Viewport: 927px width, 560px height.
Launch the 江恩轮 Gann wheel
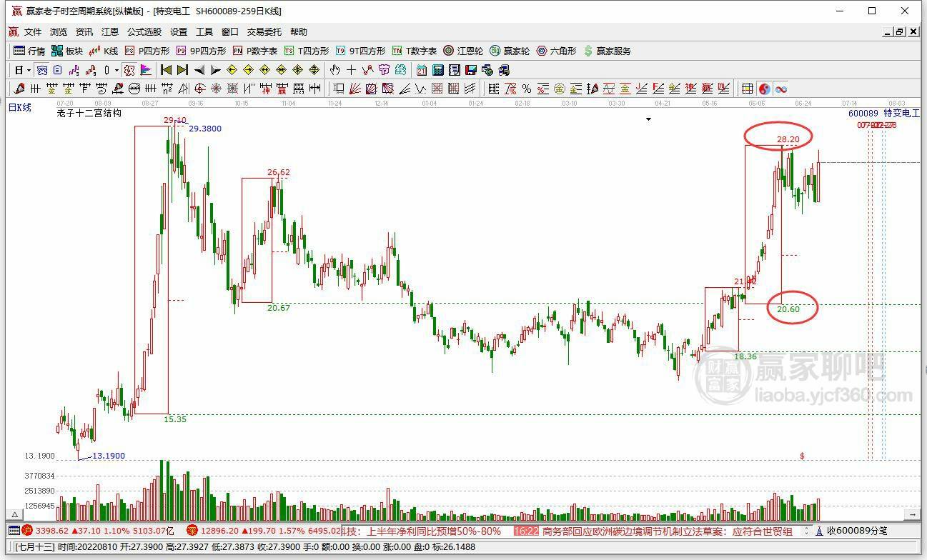463,51
